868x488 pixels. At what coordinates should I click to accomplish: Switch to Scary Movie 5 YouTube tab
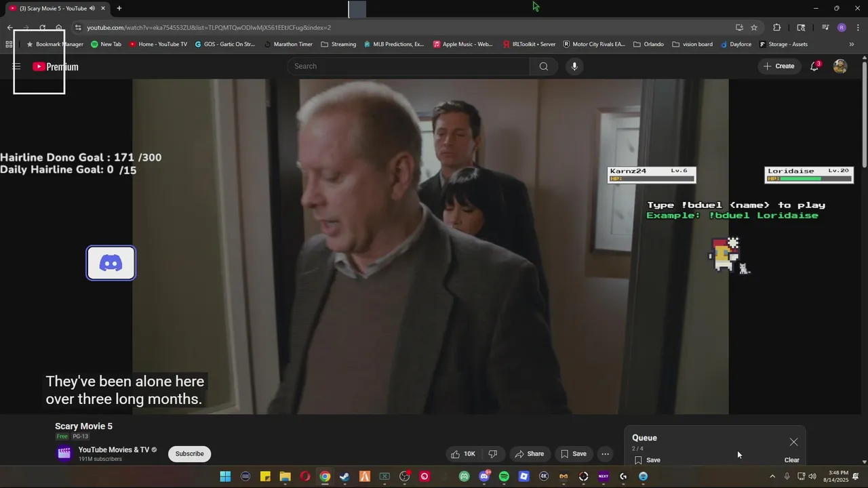pyautogui.click(x=57, y=8)
